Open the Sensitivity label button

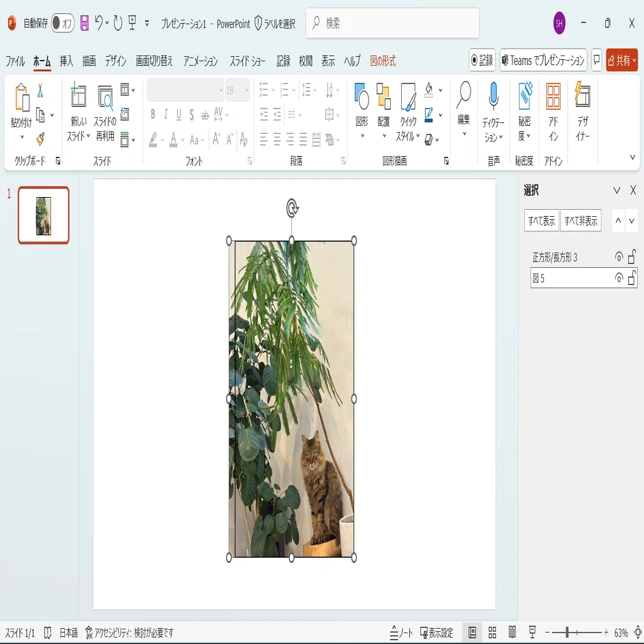[525, 112]
